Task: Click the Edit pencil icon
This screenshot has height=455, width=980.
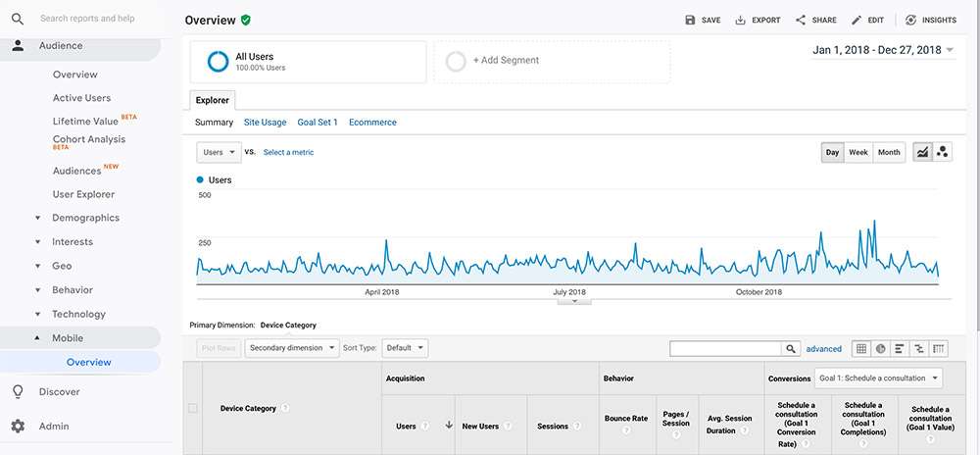Action: click(857, 20)
